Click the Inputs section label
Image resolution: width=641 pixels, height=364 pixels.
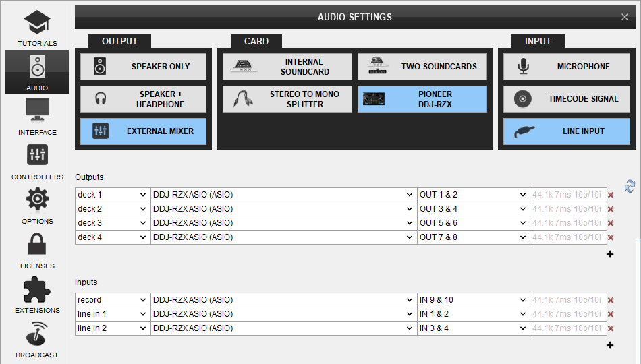[x=86, y=282]
